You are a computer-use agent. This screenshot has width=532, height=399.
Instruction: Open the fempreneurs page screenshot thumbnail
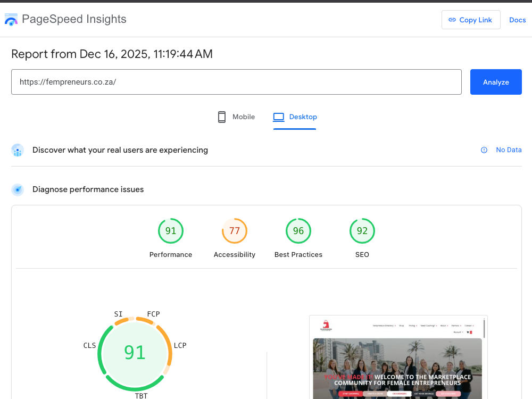pos(398,357)
